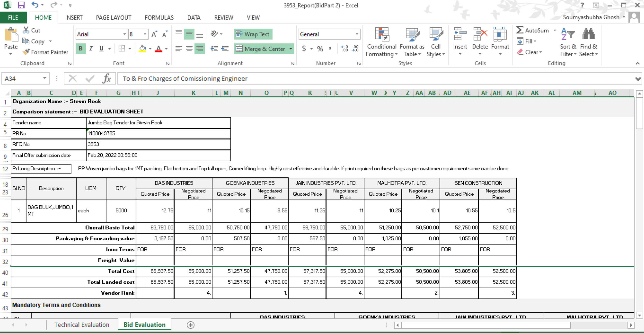Screen dimensions: 644x333
Task: Switch to the DATA ribbon tab
Action: [194, 17]
